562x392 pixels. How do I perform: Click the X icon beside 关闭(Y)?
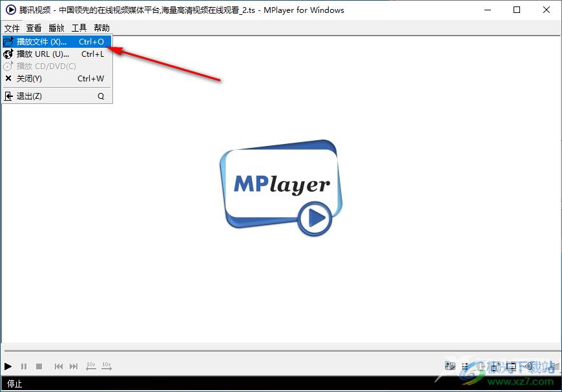[8, 78]
